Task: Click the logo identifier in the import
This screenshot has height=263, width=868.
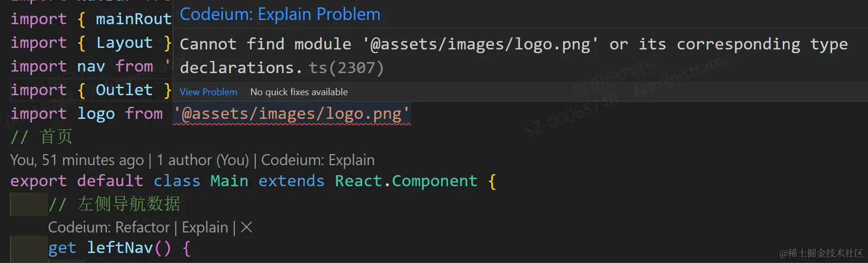Action: tap(96, 114)
